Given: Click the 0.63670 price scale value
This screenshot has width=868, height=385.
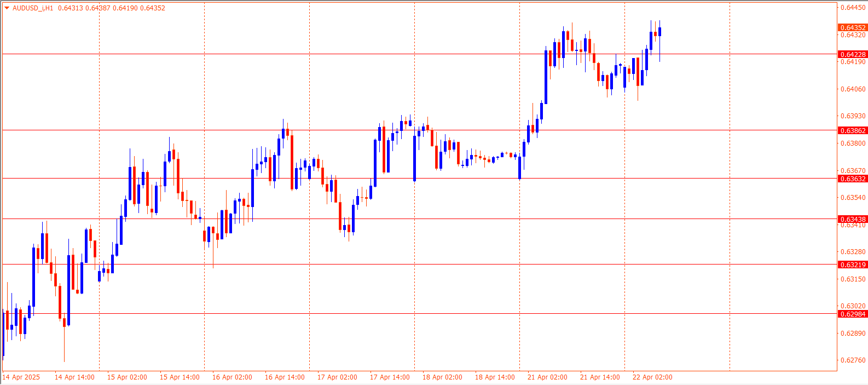Looking at the screenshot, I should (x=853, y=171).
